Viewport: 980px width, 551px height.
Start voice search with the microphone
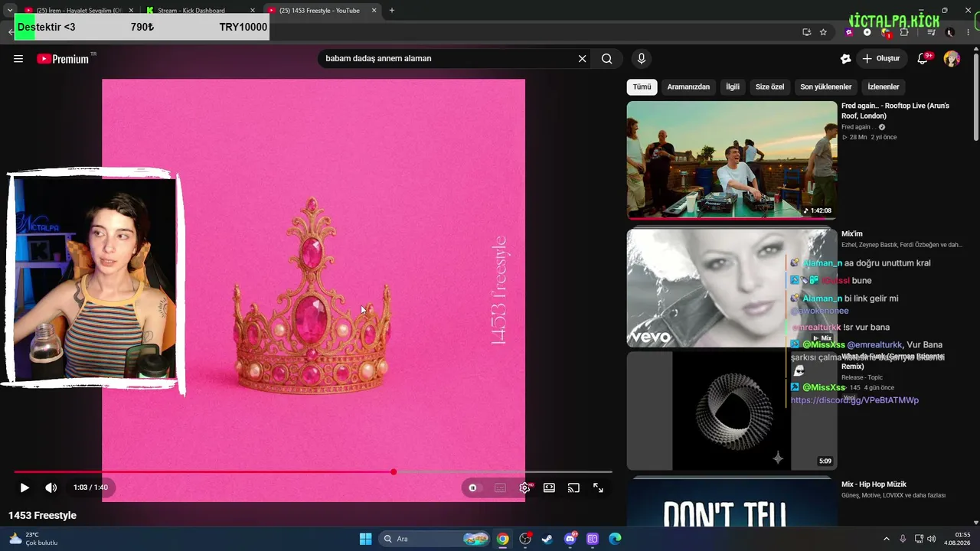642,59
